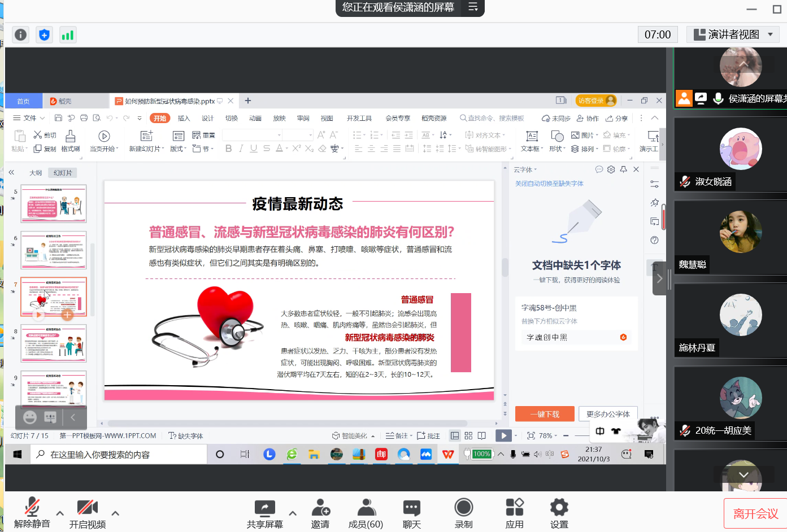The image size is (787, 532).
Task: Click the orange 一键下载 button
Action: (x=544, y=414)
